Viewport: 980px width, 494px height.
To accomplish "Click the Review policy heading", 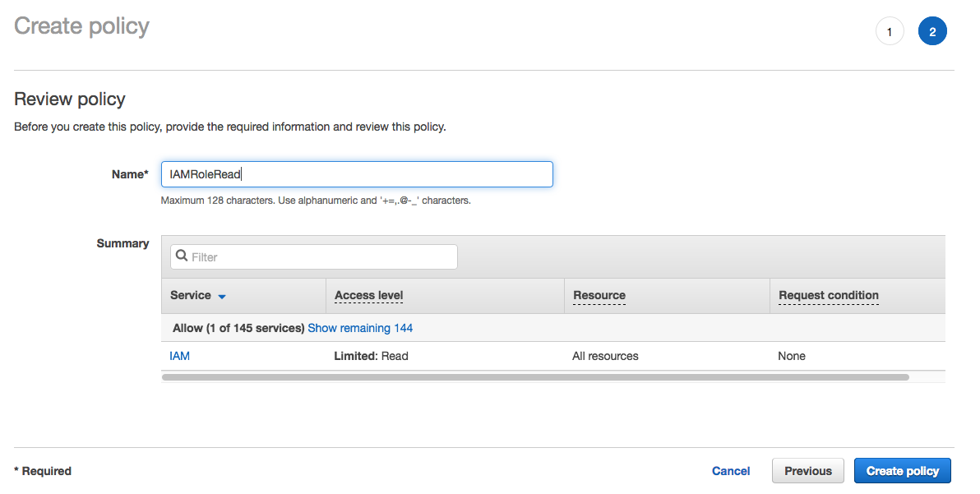I will pyautogui.click(x=69, y=99).
